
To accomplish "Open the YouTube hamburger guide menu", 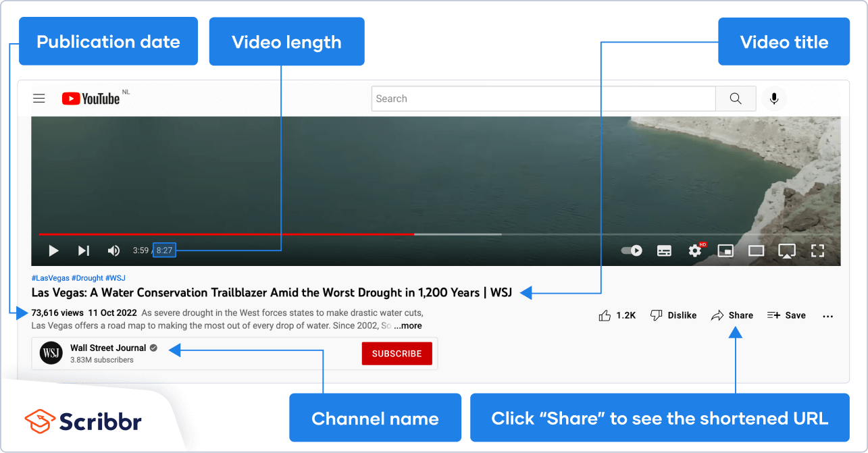I will point(39,99).
